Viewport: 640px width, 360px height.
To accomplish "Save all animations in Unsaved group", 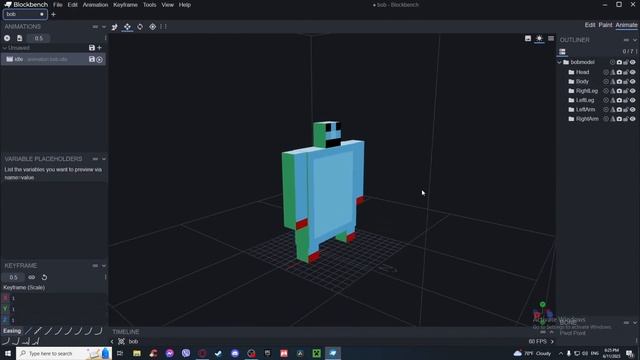I will 92,48.
